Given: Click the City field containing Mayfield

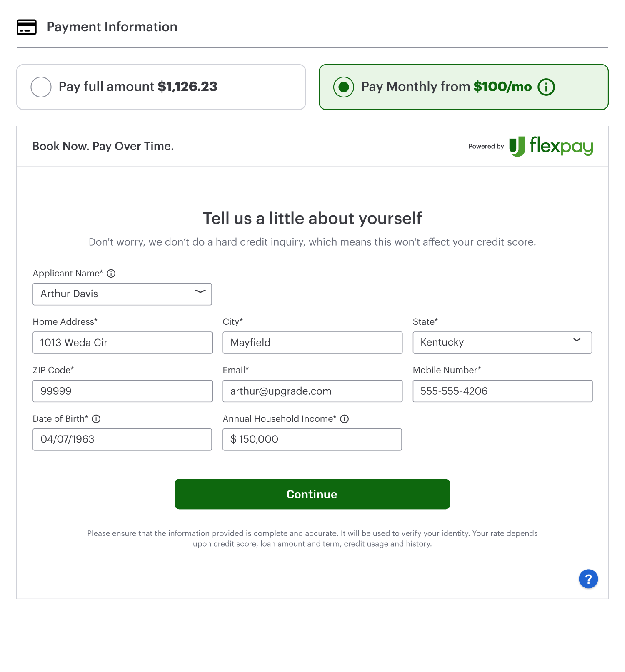Looking at the screenshot, I should click(x=312, y=343).
